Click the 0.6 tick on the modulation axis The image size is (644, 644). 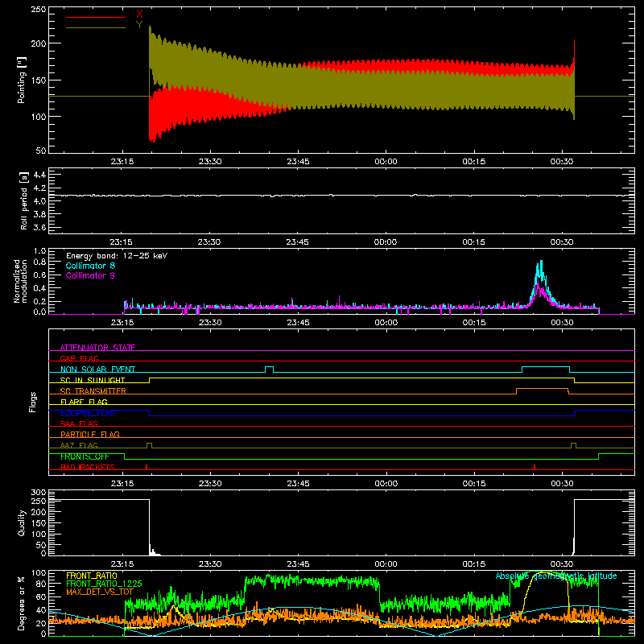click(x=39, y=275)
